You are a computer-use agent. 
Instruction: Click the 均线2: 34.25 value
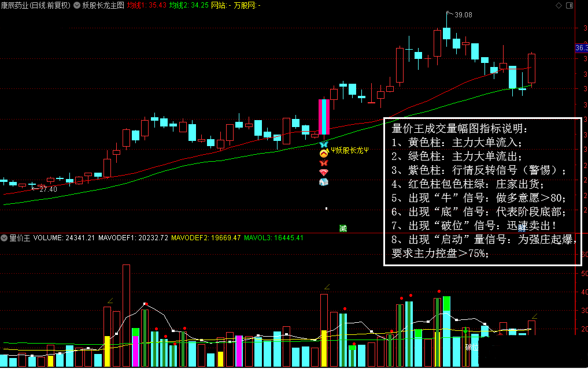[x=188, y=5]
